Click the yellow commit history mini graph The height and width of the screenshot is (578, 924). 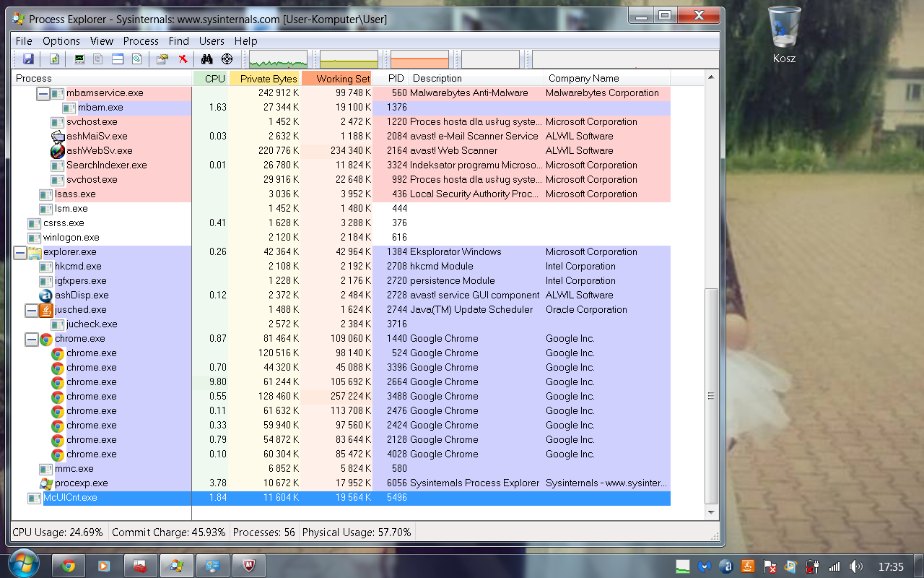(x=349, y=59)
